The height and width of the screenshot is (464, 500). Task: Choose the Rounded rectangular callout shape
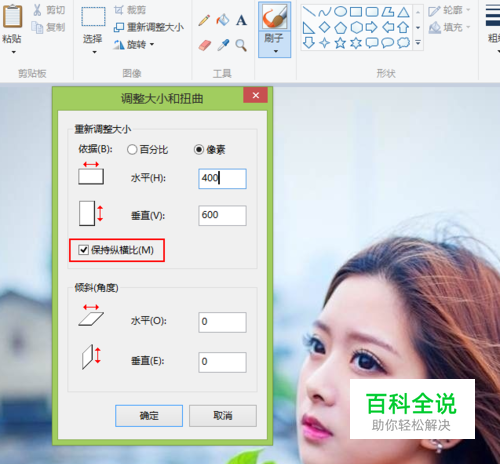pyautogui.click(x=372, y=43)
